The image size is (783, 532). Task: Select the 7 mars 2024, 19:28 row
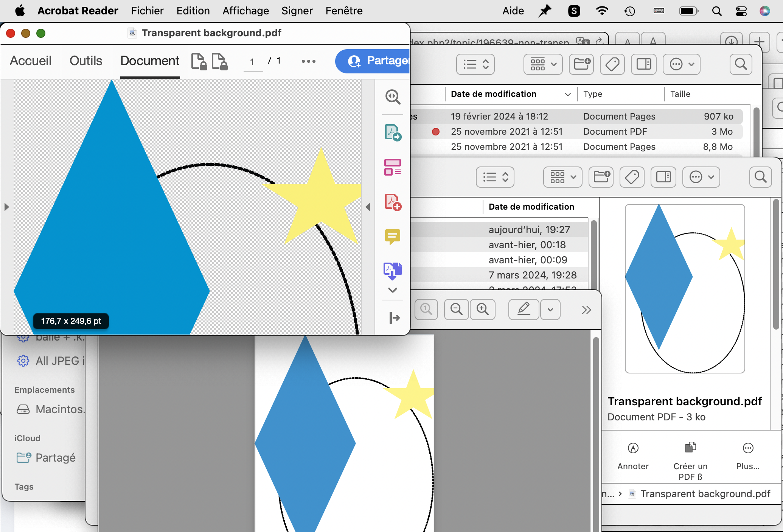click(499, 275)
